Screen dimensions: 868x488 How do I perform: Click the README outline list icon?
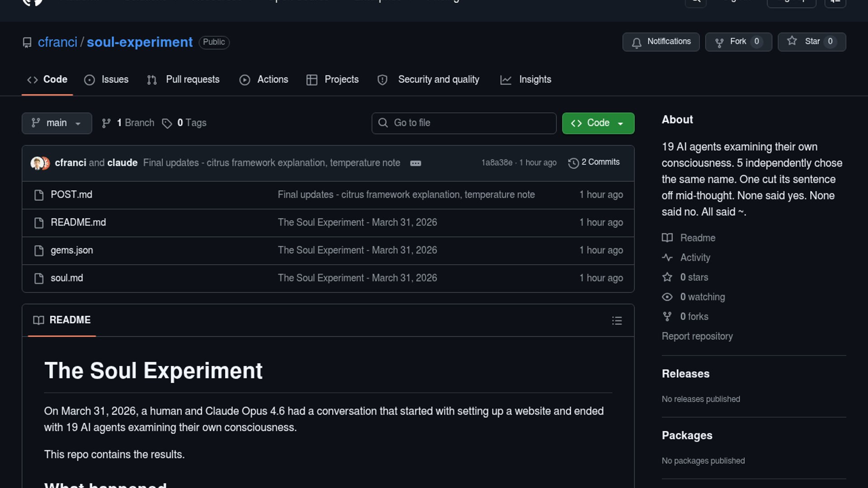617,321
